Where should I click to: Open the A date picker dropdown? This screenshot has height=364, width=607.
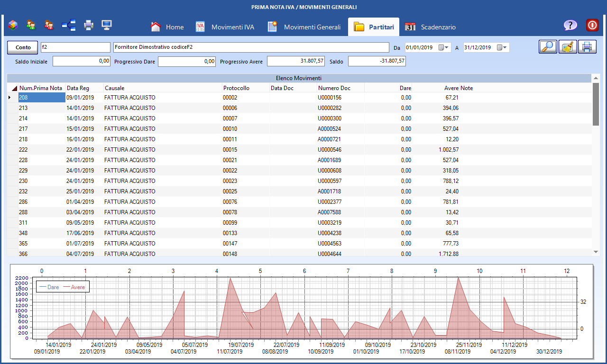pyautogui.click(x=505, y=47)
